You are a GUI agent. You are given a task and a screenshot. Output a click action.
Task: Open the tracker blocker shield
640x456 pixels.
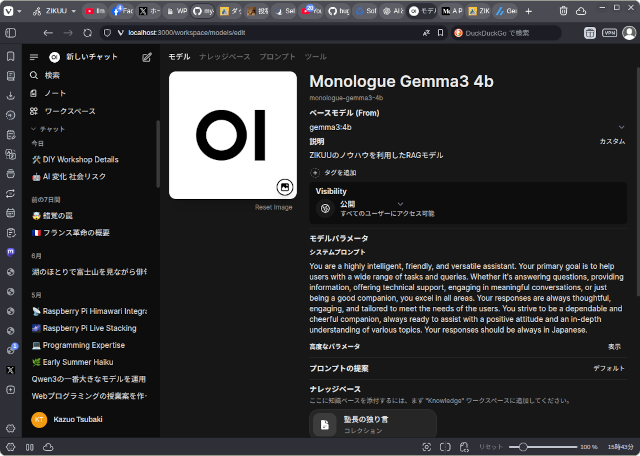coord(107,33)
